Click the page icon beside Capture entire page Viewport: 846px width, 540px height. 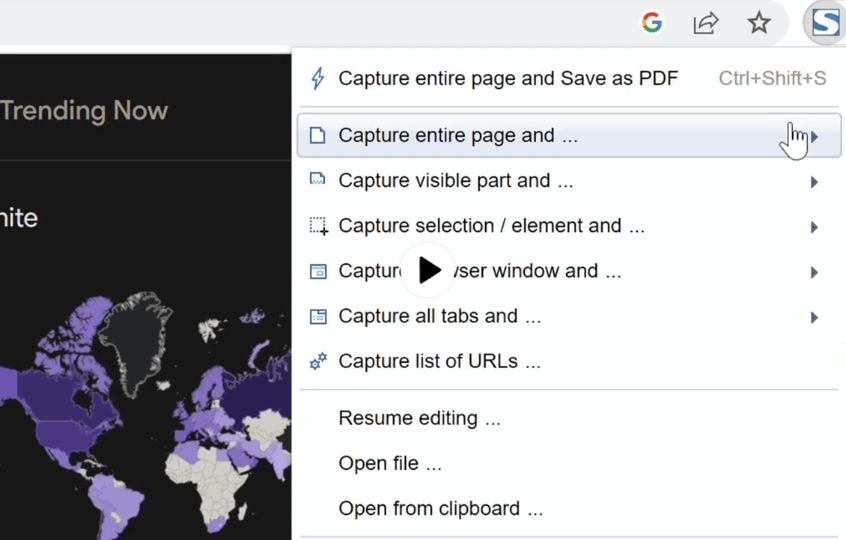(318, 136)
